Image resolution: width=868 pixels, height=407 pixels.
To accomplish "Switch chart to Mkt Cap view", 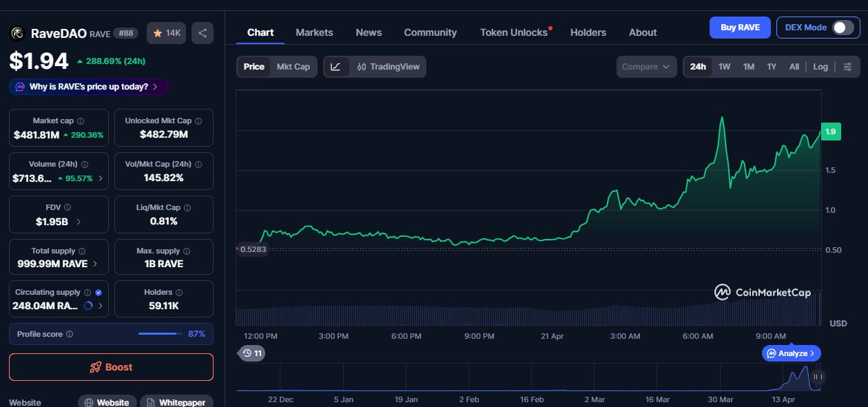I will (x=293, y=67).
